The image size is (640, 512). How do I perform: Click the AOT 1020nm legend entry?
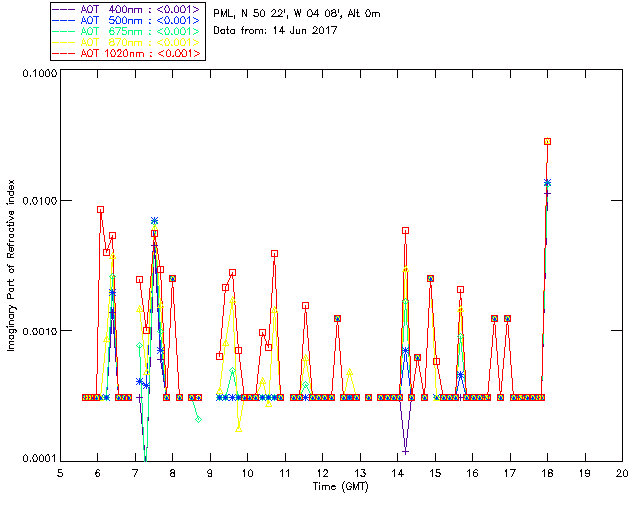126,53
